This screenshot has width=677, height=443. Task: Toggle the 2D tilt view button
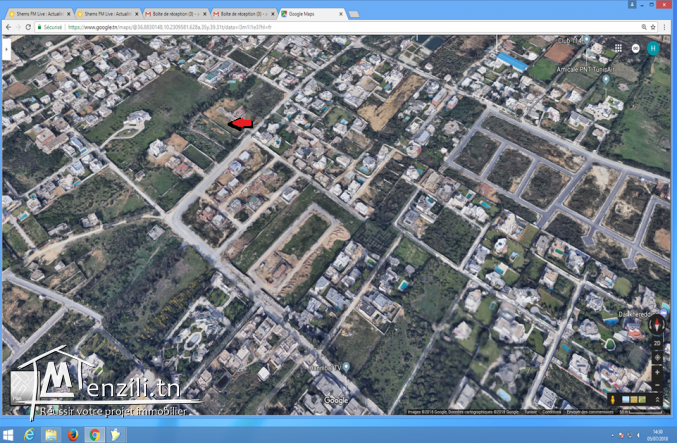click(x=657, y=343)
